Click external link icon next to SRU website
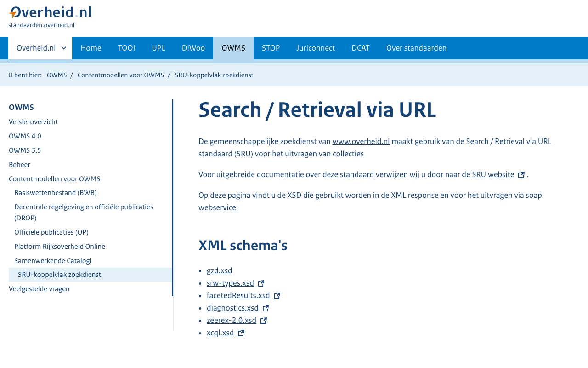 521,175
